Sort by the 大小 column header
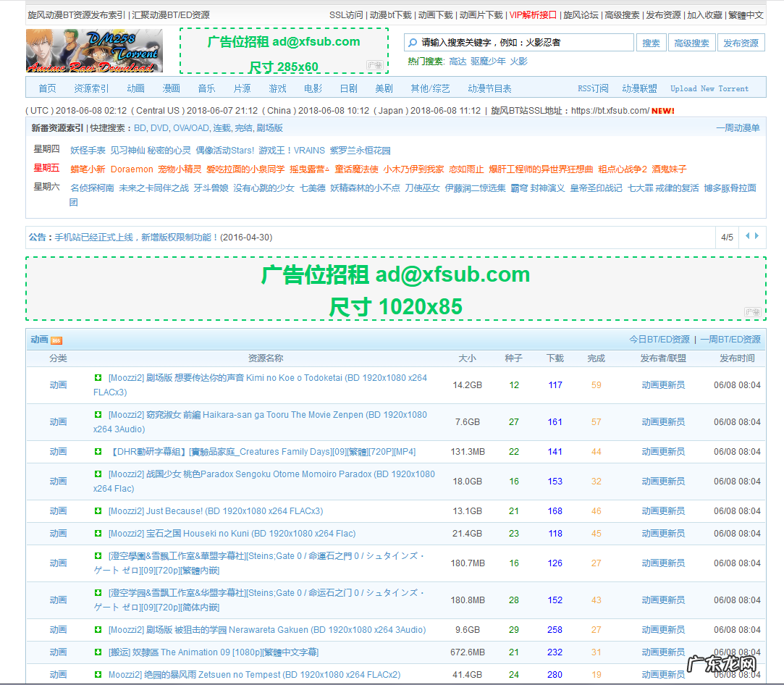This screenshot has height=685, width=784. click(x=467, y=358)
